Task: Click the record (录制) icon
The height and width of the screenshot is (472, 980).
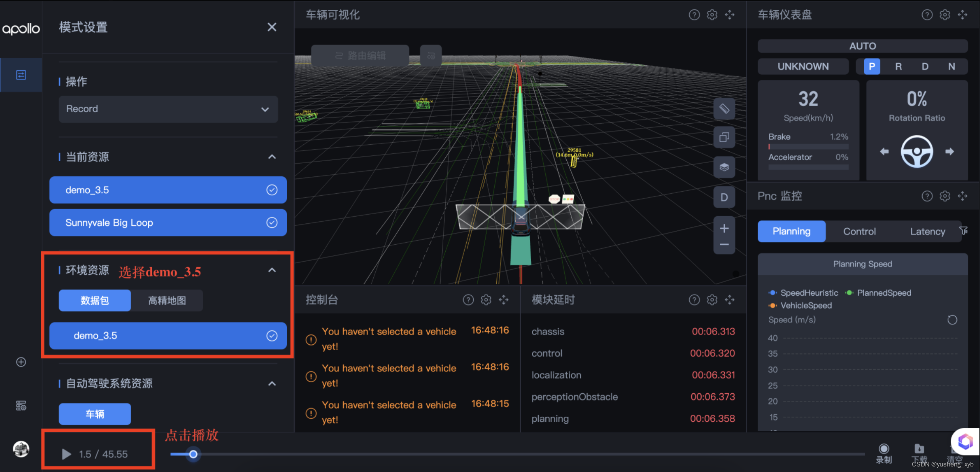Action: click(884, 449)
